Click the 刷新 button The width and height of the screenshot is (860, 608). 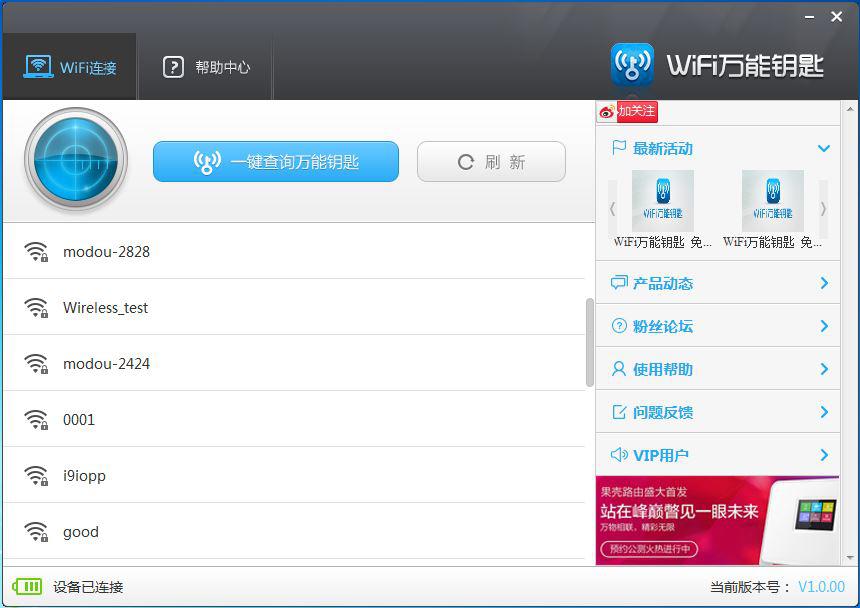(491, 162)
